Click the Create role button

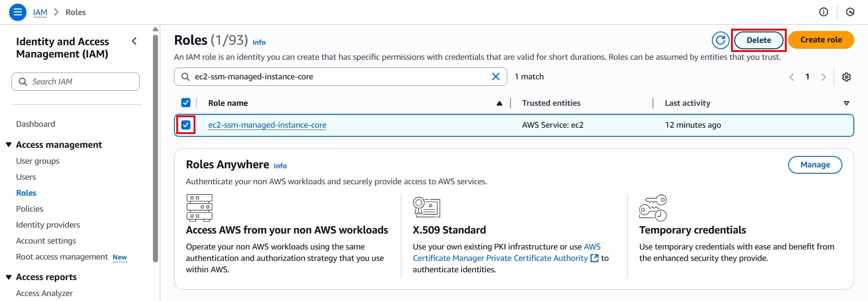(x=821, y=40)
